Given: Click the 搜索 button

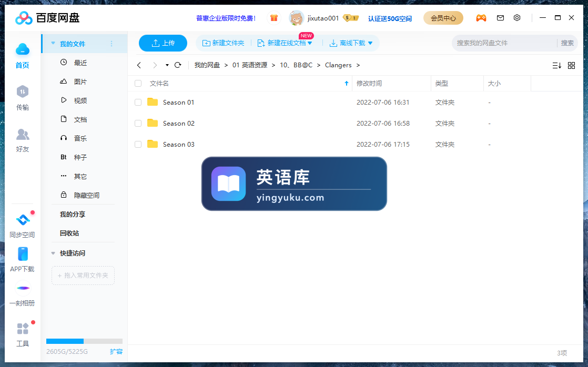Looking at the screenshot, I should pyautogui.click(x=567, y=43).
